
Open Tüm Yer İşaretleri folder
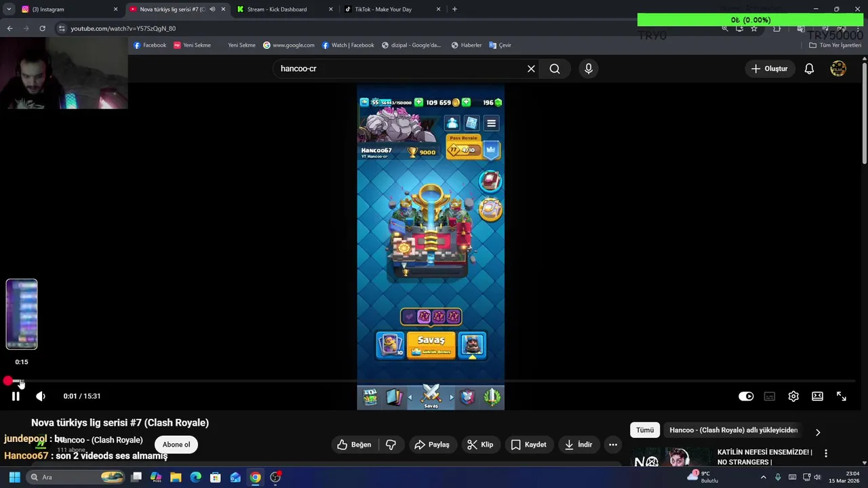click(x=835, y=45)
